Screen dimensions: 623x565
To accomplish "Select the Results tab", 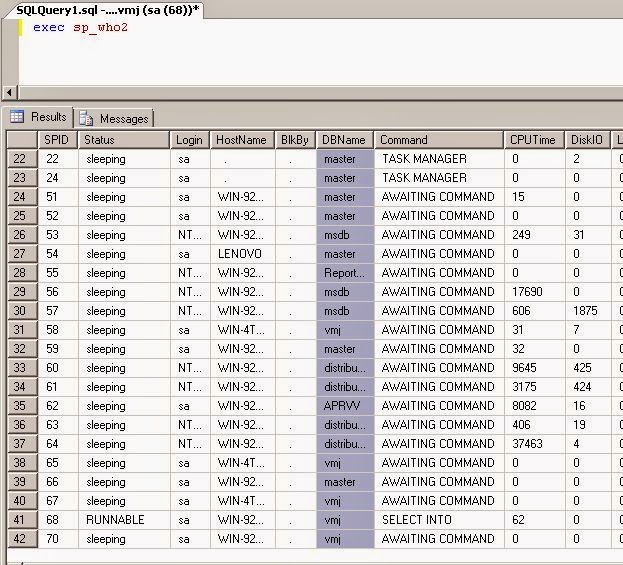I will (x=38, y=117).
